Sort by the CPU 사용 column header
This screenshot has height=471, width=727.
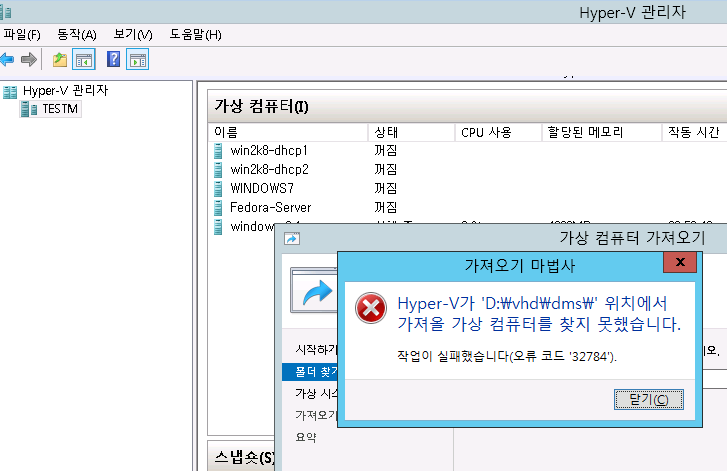click(498, 133)
